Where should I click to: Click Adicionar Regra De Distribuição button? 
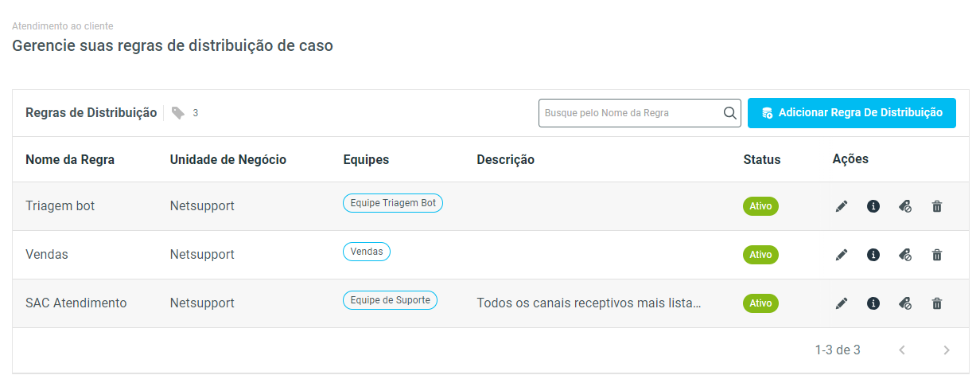pos(851,113)
